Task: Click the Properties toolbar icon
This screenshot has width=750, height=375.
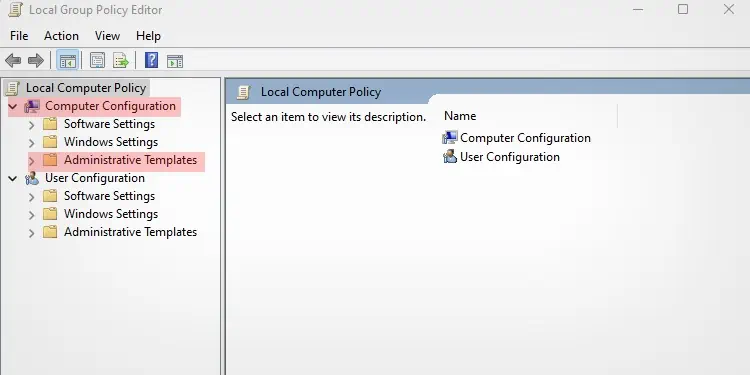Action: (x=98, y=61)
